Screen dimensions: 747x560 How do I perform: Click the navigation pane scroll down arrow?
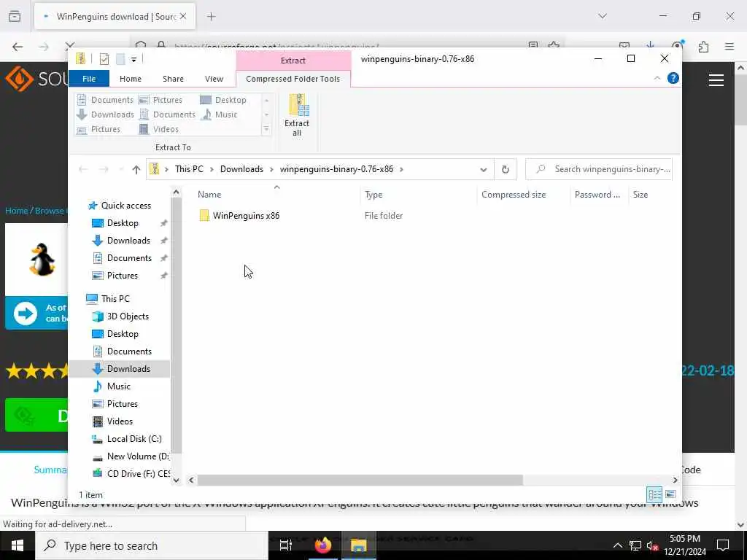pos(176,480)
